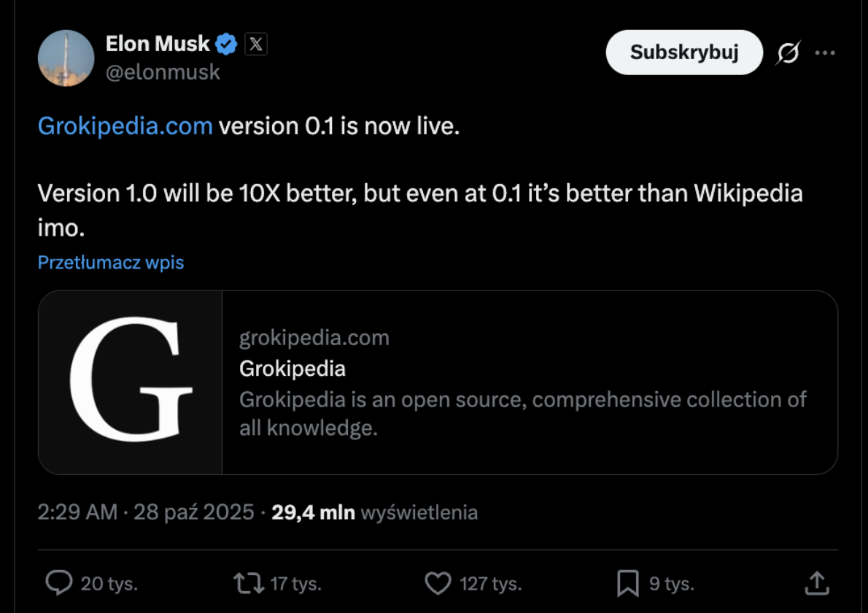This screenshot has height=613, width=868.
Task: Open likes list by clicking 127 tys.
Action: 492,582
